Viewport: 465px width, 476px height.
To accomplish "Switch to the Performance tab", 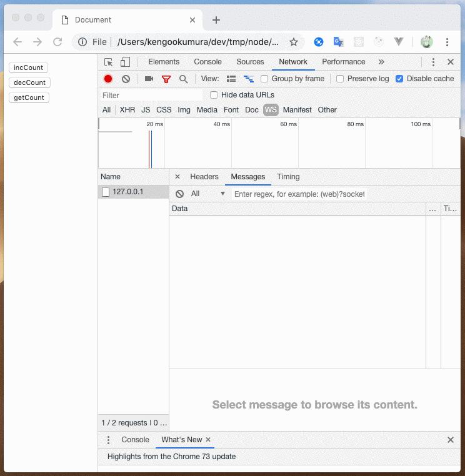I will (344, 62).
